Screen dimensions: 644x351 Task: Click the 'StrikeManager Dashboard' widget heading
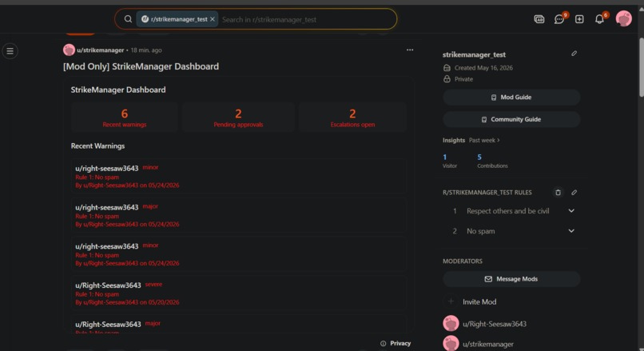[118, 90]
